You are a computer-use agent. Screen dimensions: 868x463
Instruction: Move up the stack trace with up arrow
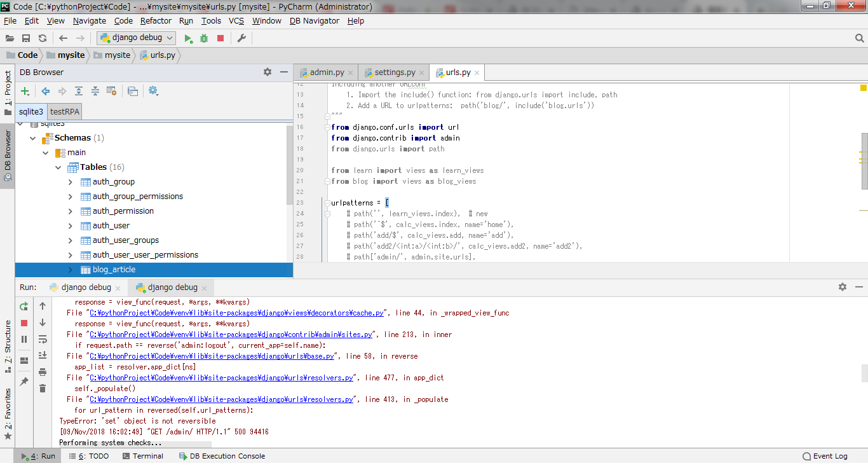point(43,307)
